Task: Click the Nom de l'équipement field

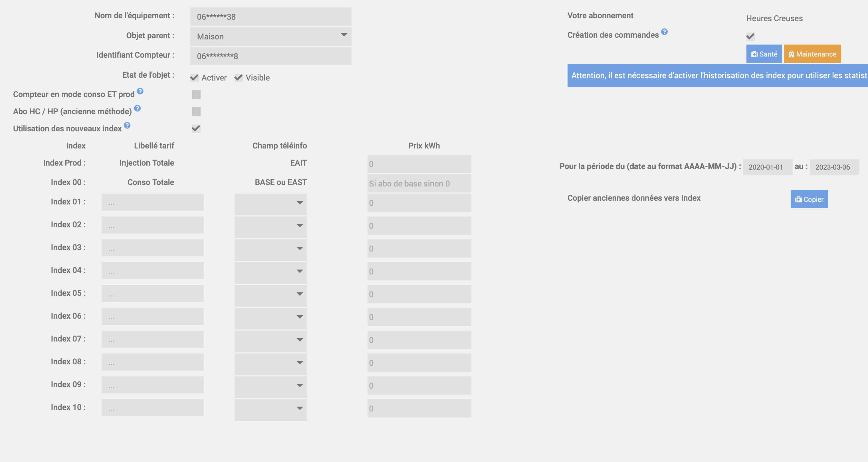Action: [271, 17]
